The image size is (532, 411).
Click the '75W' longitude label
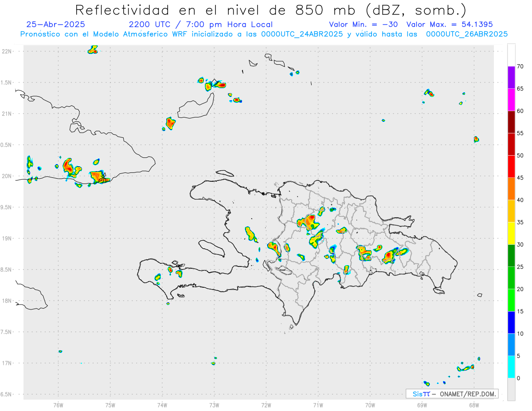click(x=110, y=404)
